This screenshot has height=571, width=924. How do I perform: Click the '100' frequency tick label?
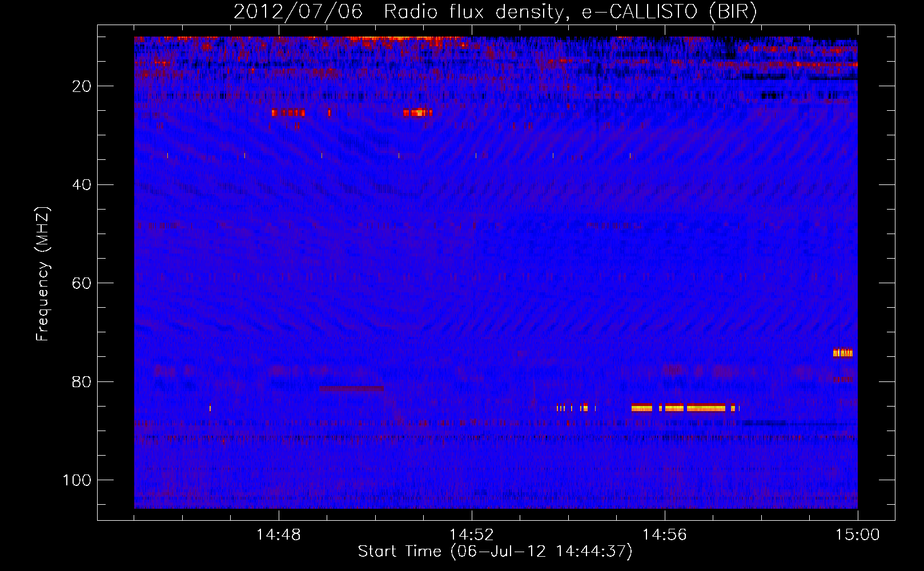(x=77, y=480)
